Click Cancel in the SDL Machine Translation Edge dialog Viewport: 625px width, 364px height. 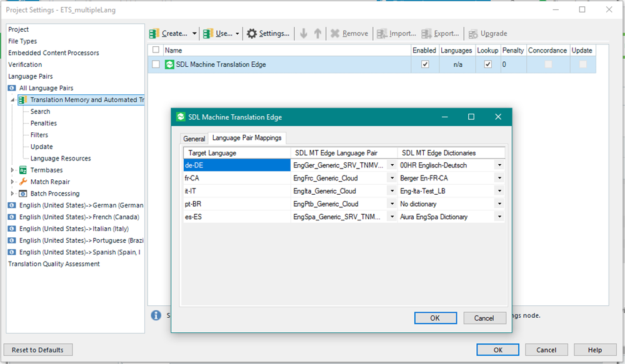484,318
